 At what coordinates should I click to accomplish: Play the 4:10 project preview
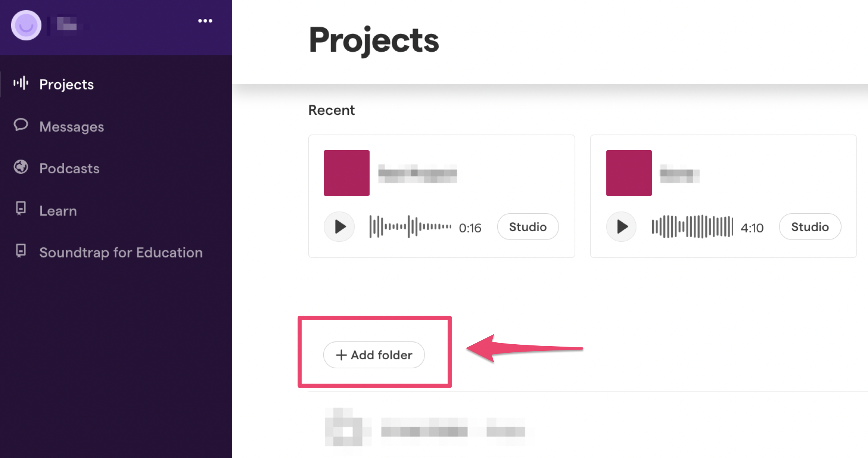(621, 227)
